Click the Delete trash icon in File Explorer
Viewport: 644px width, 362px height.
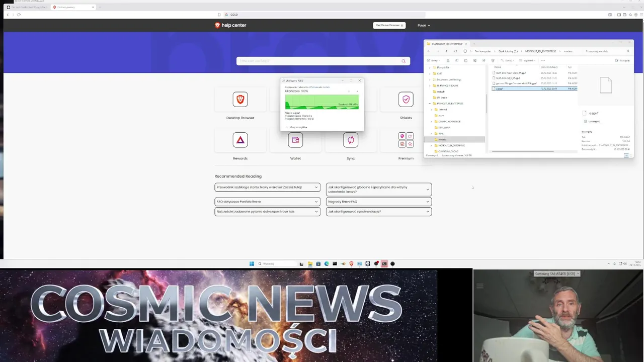[x=493, y=60]
